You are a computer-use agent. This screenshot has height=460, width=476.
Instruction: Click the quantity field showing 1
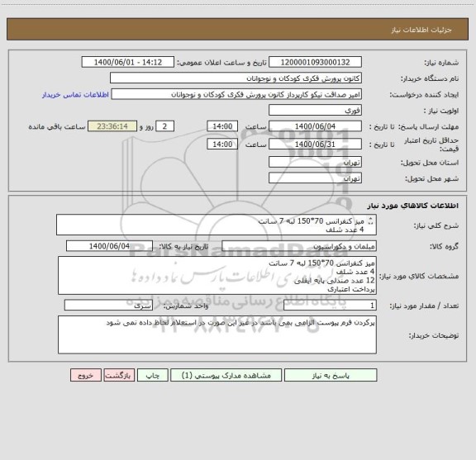(330, 306)
